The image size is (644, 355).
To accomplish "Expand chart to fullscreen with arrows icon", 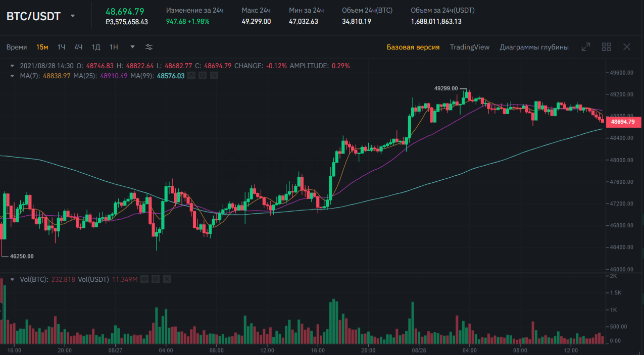I will pyautogui.click(x=586, y=47).
